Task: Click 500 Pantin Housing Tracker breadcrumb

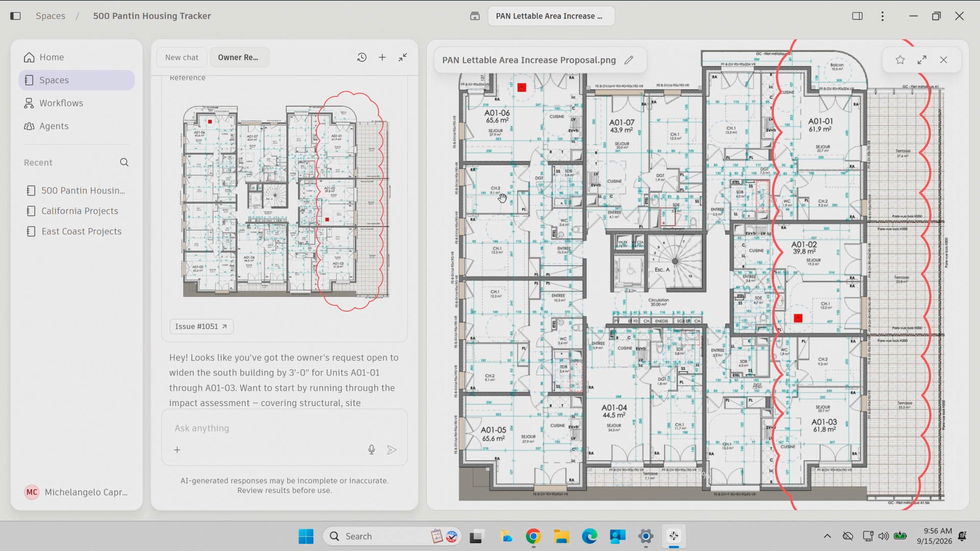Action: pos(152,16)
